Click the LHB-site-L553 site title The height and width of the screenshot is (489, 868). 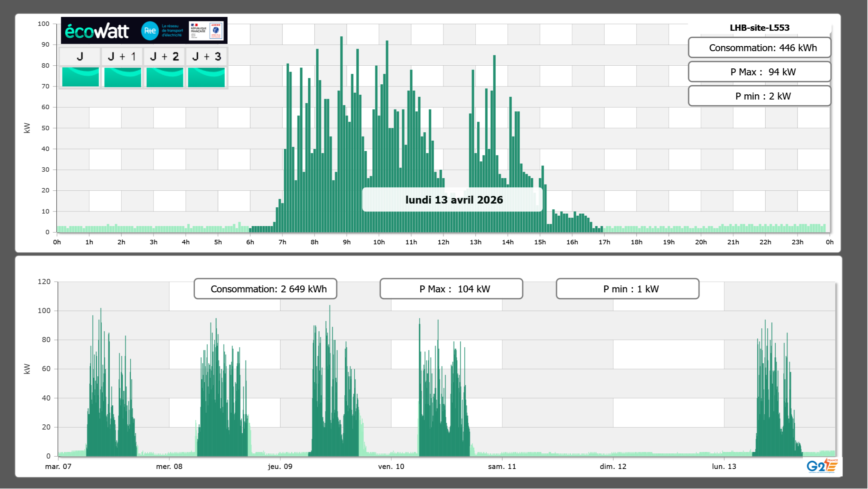pos(759,28)
